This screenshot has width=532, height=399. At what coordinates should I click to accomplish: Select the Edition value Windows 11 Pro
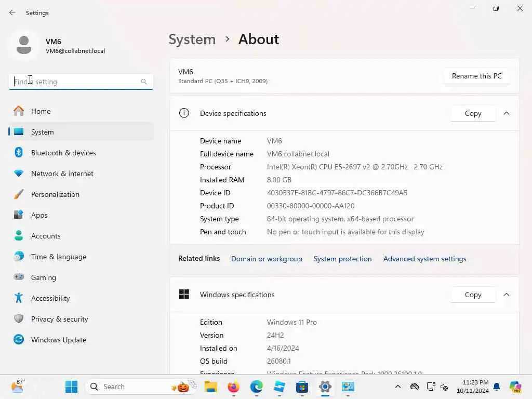click(x=292, y=322)
